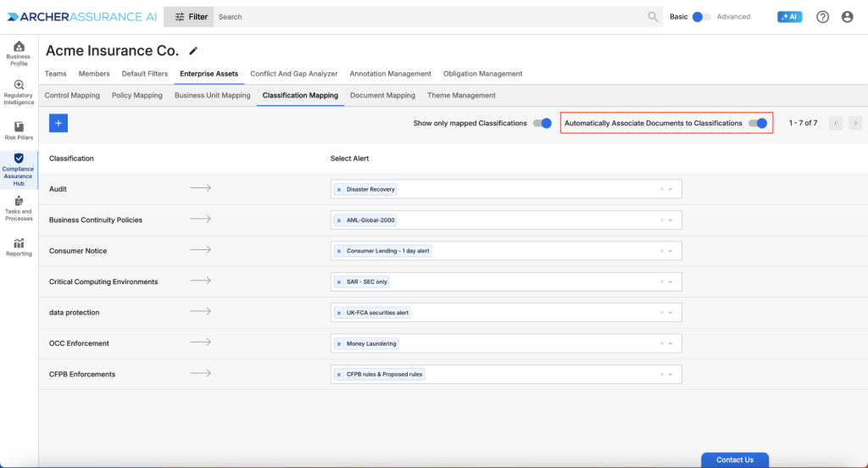This screenshot has width=868, height=468.
Task: Expand the Consumer Notice alert dropdown
Action: pyautogui.click(x=670, y=251)
